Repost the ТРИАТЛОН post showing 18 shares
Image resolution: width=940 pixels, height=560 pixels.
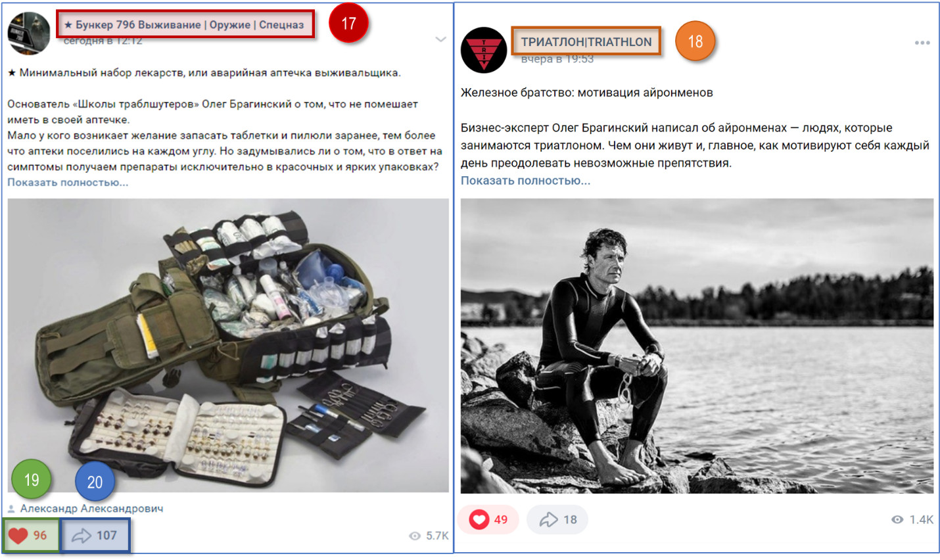[557, 520]
